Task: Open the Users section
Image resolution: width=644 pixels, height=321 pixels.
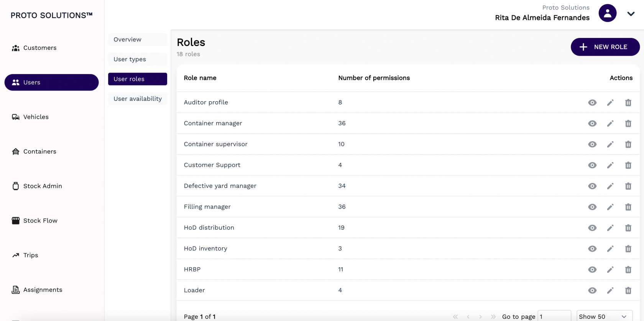Action: coord(51,82)
